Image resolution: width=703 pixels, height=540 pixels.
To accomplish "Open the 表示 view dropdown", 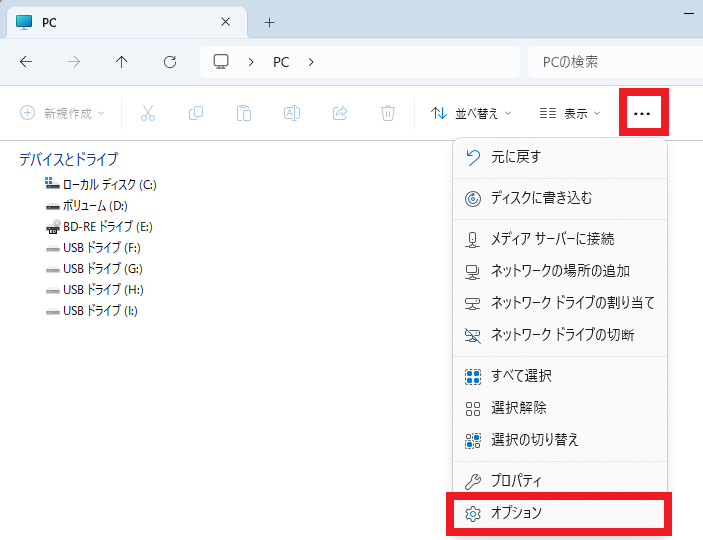I will 570,113.
